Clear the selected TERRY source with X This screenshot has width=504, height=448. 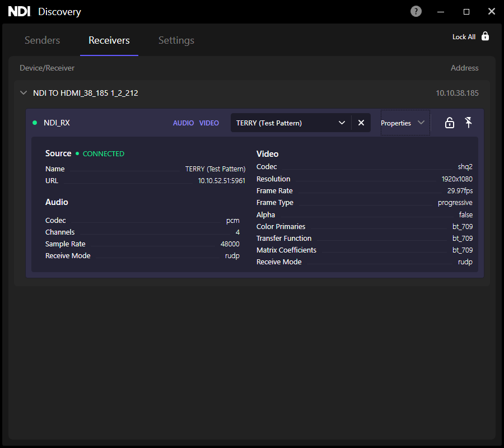361,123
